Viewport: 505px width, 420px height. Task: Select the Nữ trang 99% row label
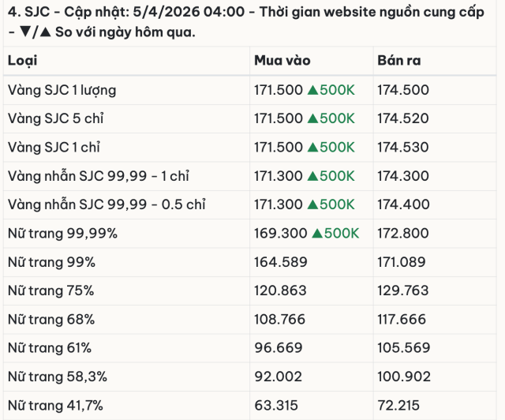click(51, 262)
